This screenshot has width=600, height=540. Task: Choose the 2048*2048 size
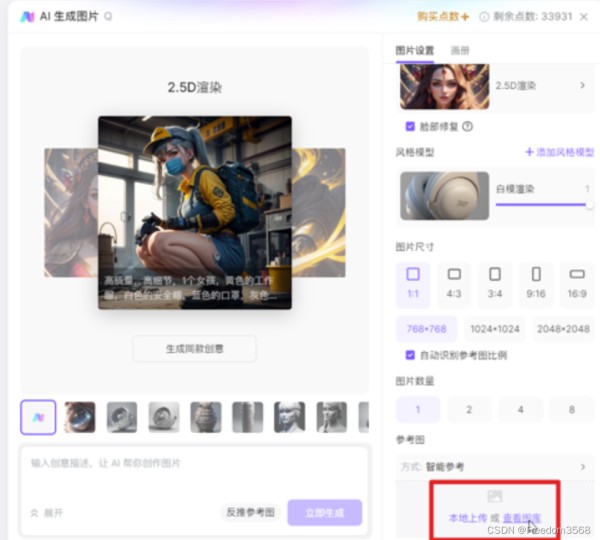click(x=563, y=329)
